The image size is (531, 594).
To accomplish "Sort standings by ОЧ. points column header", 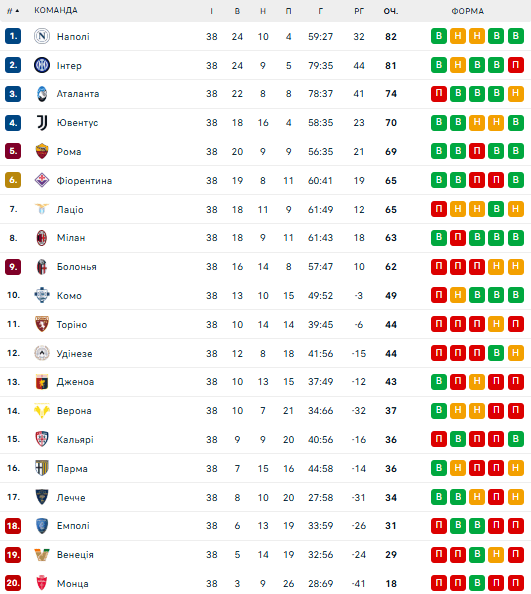I will tap(390, 11).
